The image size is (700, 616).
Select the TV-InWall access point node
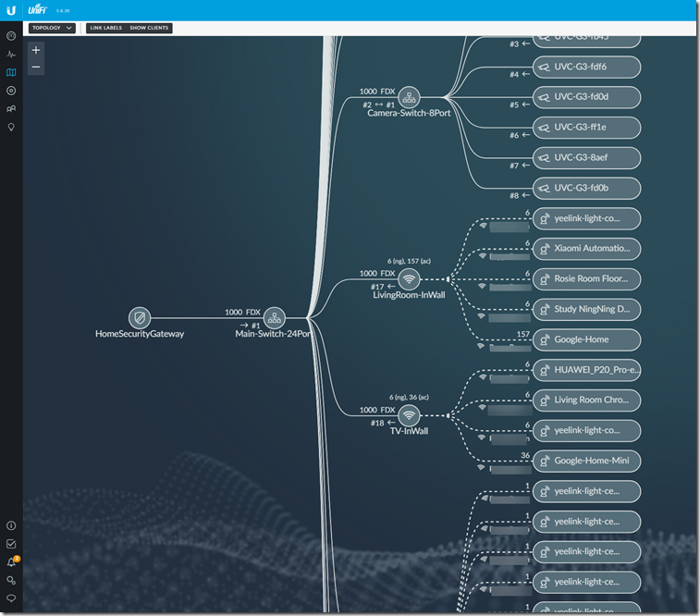[409, 415]
